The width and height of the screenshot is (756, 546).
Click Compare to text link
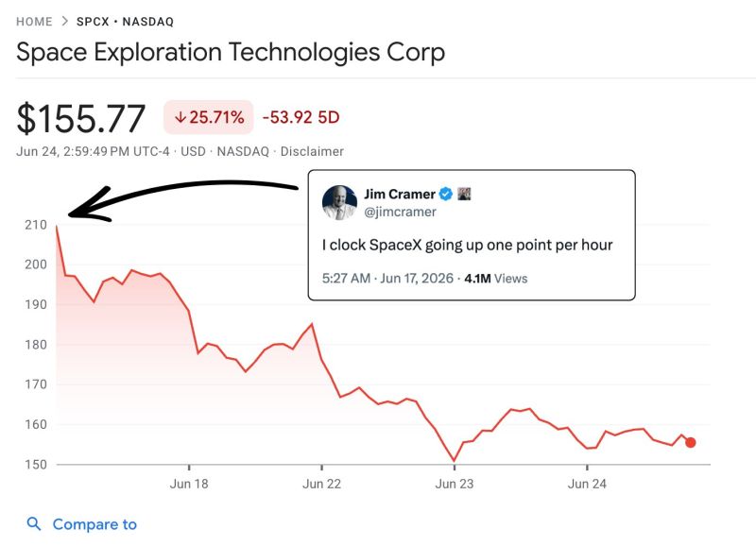(94, 524)
